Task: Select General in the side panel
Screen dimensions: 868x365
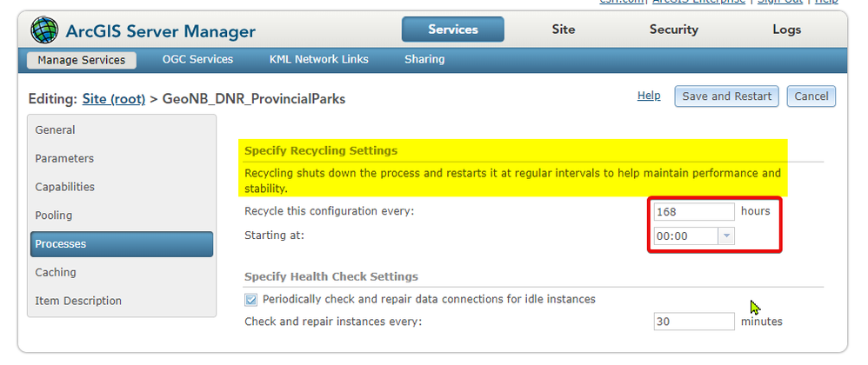Action: click(x=55, y=130)
